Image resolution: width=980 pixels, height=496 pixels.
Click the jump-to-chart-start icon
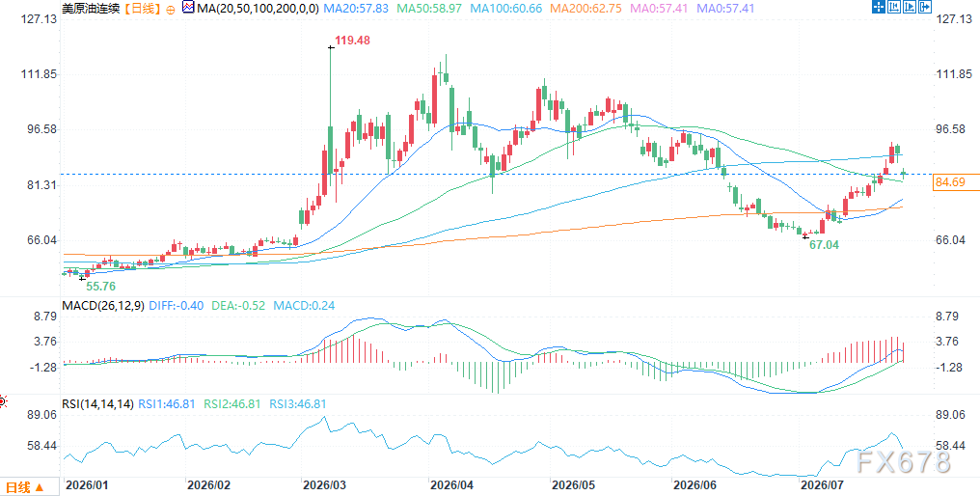pos(894,6)
